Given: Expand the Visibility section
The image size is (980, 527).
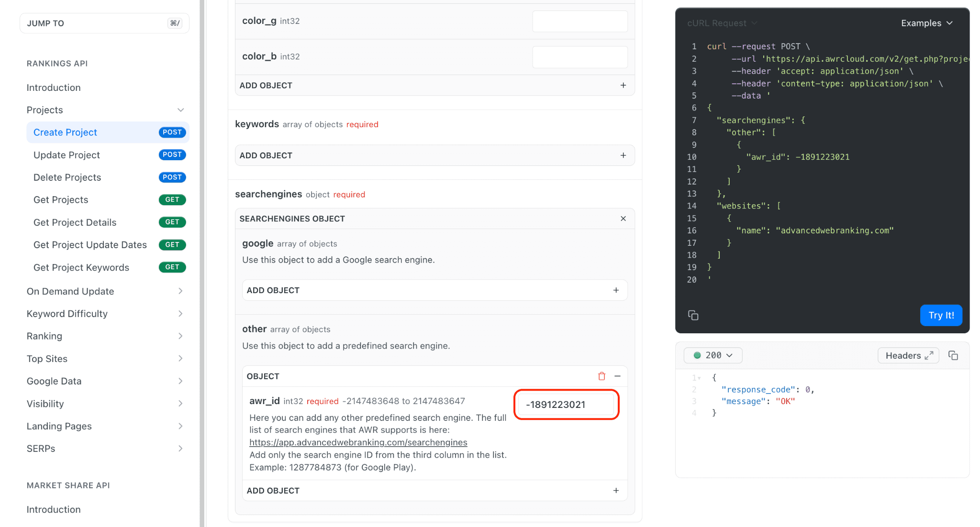Looking at the screenshot, I should click(x=180, y=404).
